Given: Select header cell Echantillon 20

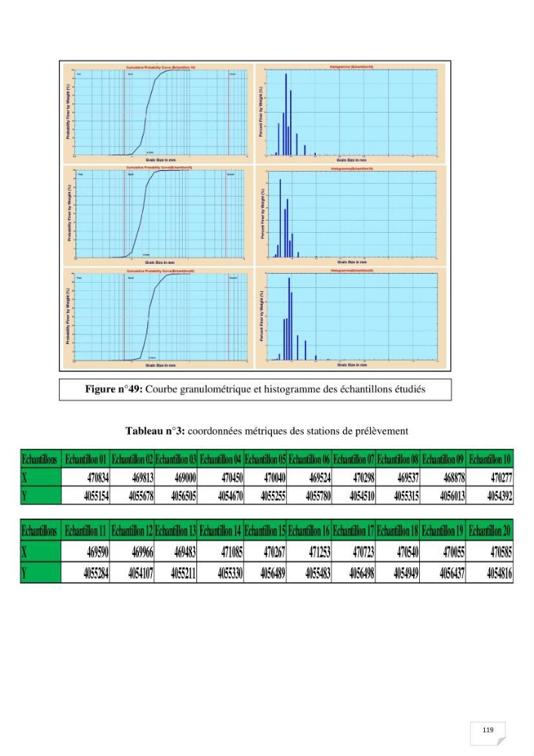Looking at the screenshot, I should coord(489,531).
